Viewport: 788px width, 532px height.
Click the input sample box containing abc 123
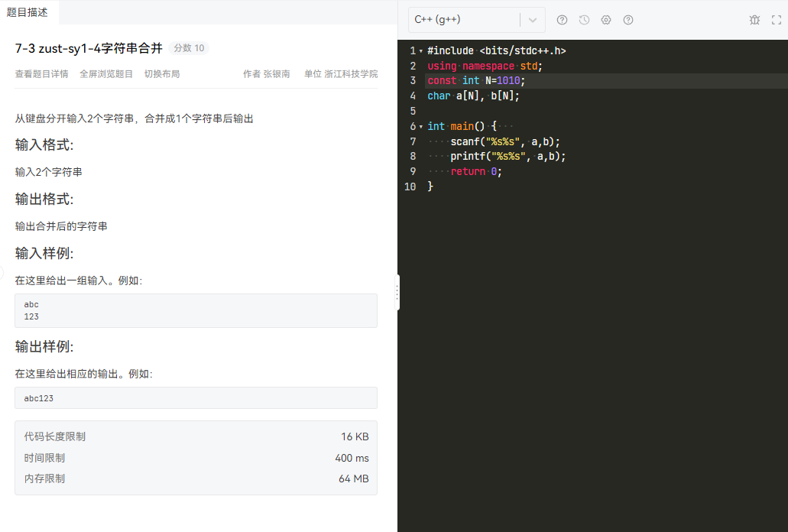pos(196,310)
